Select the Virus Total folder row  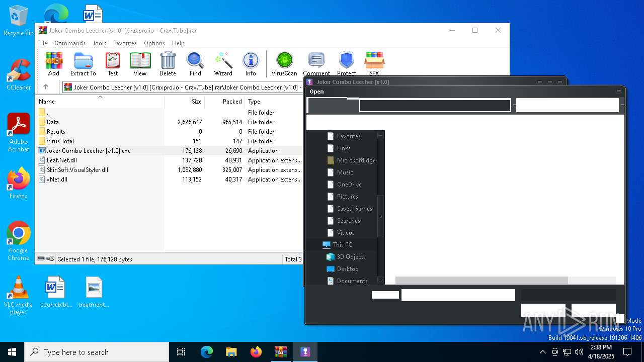tap(169, 141)
